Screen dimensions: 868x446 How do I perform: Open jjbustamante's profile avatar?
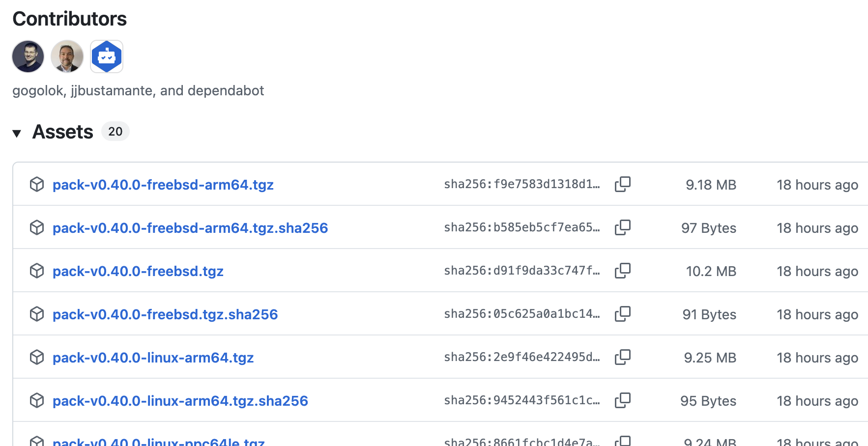[x=67, y=56]
